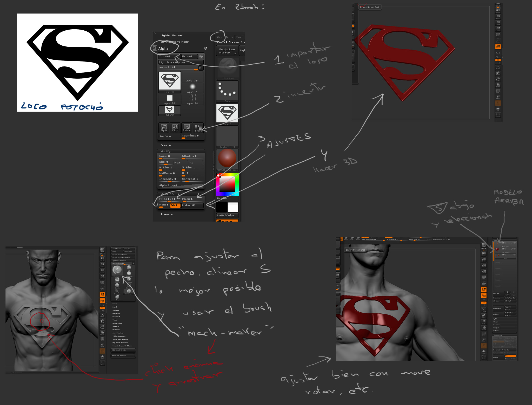
Task: Click the MRes 1024 slider
Action: pos(169,199)
